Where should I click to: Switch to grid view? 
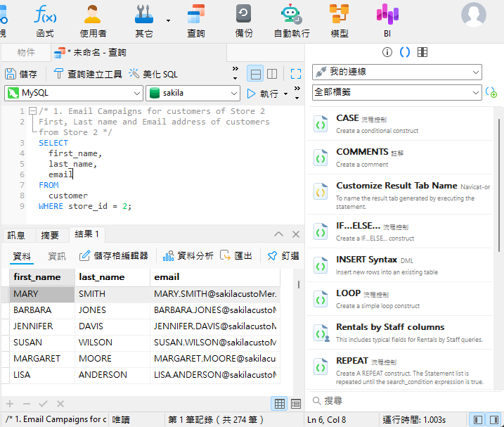click(x=279, y=404)
